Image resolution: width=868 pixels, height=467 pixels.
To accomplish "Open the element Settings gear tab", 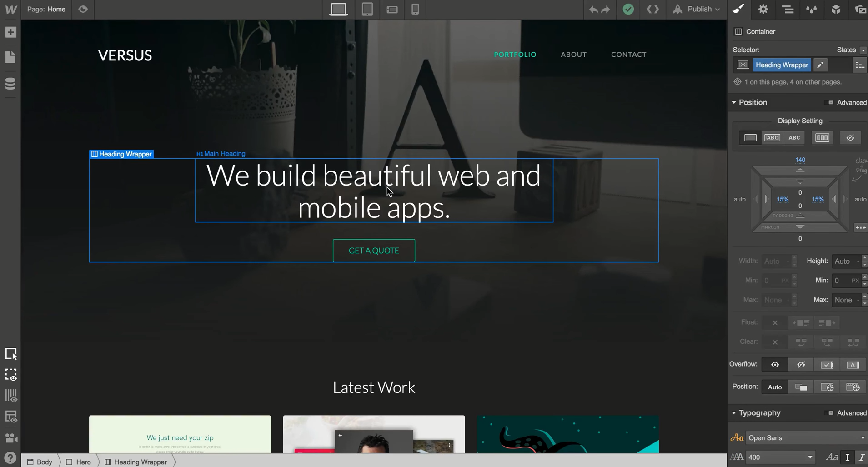I will coord(763,10).
